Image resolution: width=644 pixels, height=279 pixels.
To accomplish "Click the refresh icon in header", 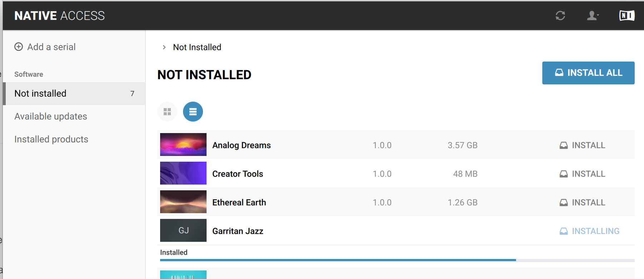I will [x=560, y=16].
